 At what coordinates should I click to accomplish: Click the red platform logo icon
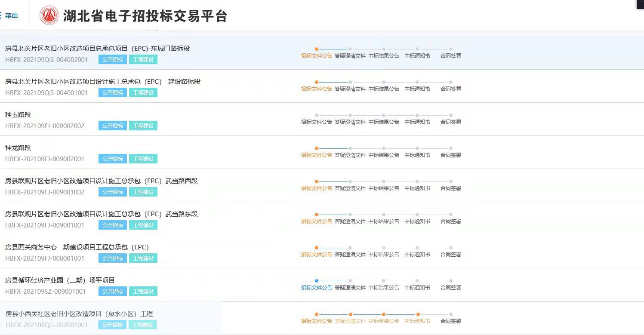[49, 16]
